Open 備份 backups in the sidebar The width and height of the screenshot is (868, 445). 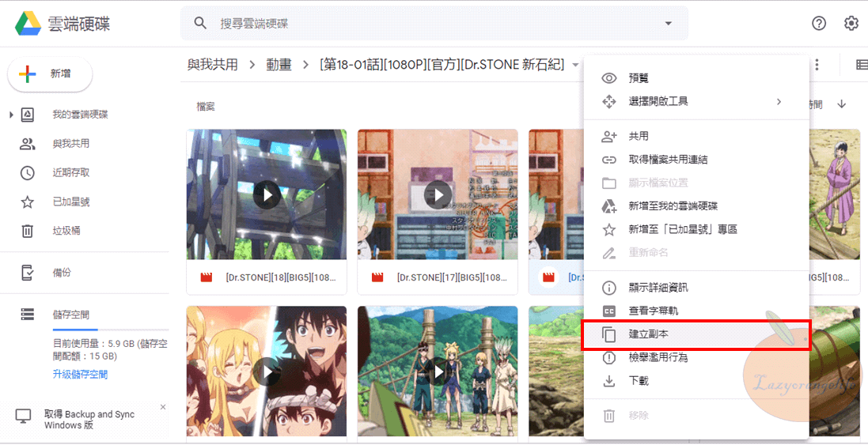tap(62, 272)
